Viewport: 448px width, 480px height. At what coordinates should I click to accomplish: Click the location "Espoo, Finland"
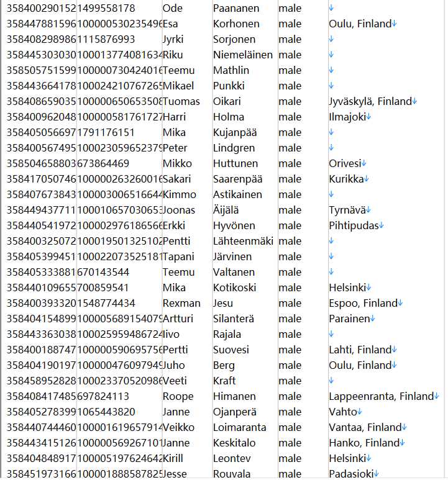363,304
